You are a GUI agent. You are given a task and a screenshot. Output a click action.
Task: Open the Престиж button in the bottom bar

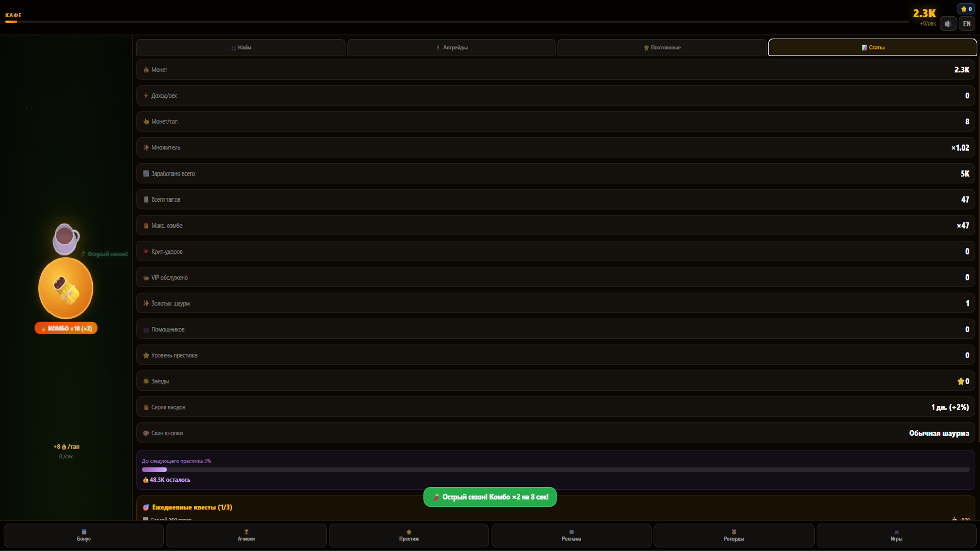pyautogui.click(x=409, y=535)
